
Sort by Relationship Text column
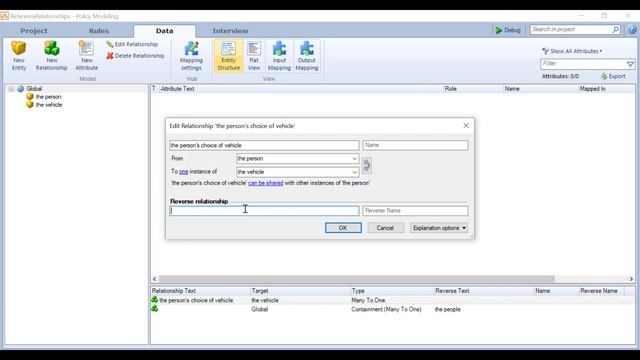[x=174, y=291]
